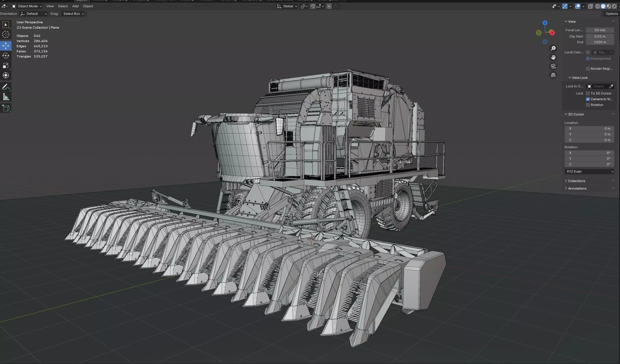The height and width of the screenshot is (364, 620).
Task: Activate the Rotate tool
Action: [x=6, y=56]
